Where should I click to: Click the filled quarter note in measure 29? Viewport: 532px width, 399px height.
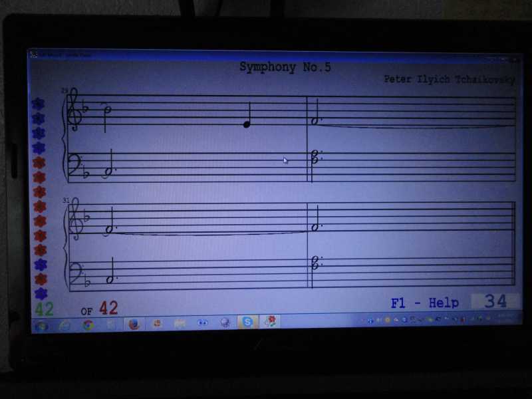point(247,115)
